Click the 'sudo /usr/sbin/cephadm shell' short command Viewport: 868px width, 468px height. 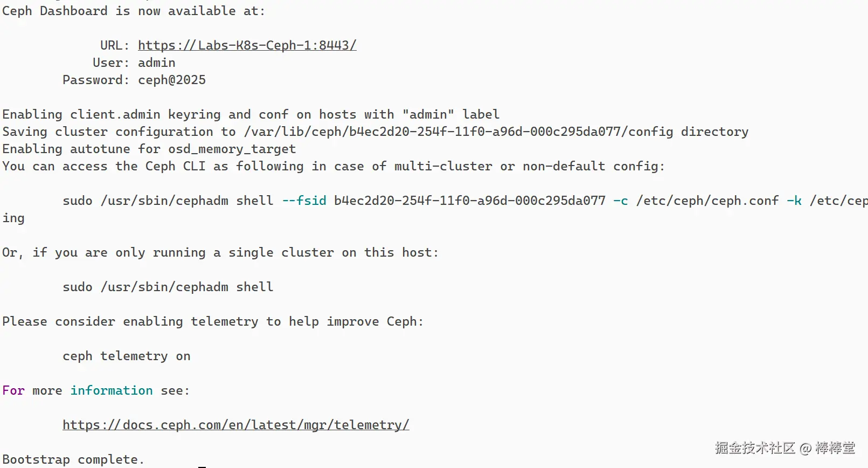pyautogui.click(x=168, y=287)
